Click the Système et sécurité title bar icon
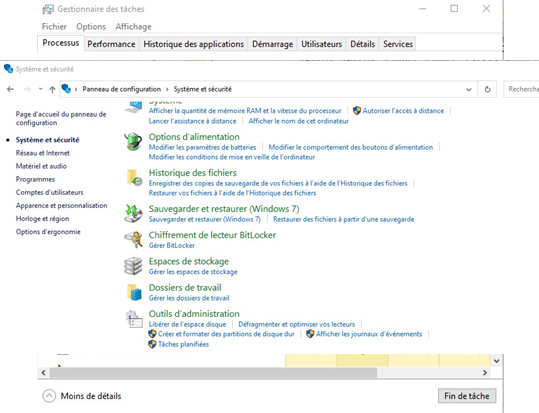Viewport: 539px width, 413px height. 8,69
